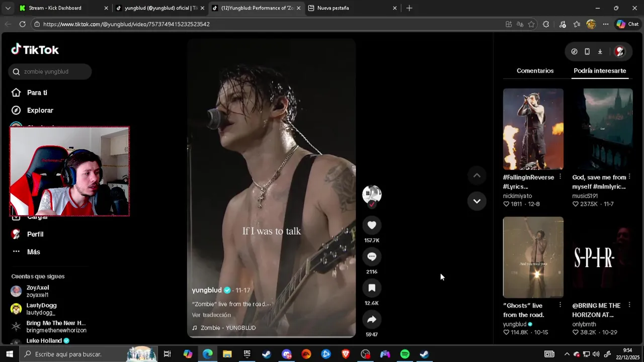Open the Edge favorites list icon
644x362 pixels.
coord(577,24)
